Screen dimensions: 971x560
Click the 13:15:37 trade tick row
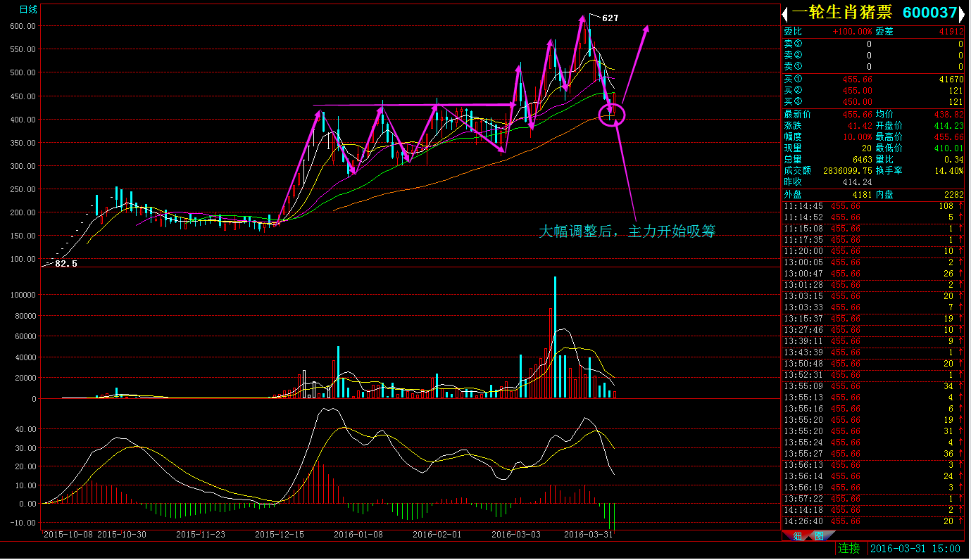point(873,319)
